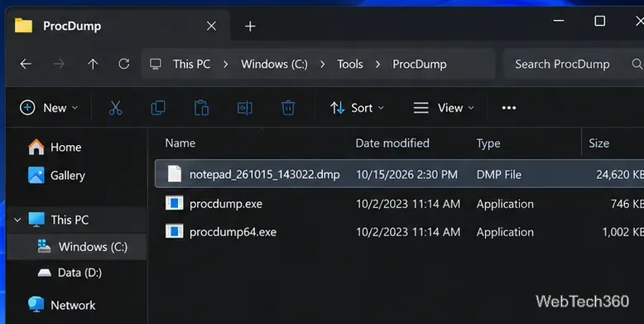Click the 24,620 KB size cell
644x324 pixels.
coord(620,174)
